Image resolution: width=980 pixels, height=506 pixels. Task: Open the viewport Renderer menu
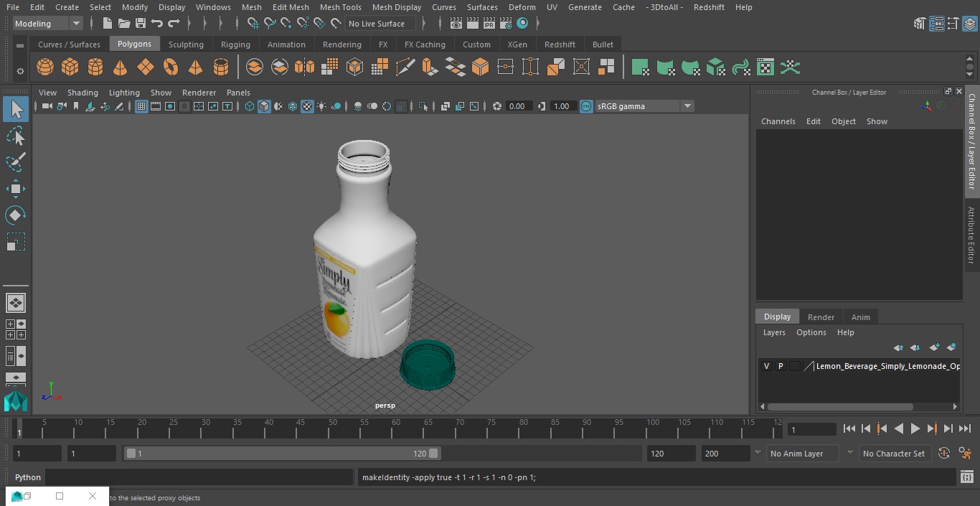tap(199, 93)
